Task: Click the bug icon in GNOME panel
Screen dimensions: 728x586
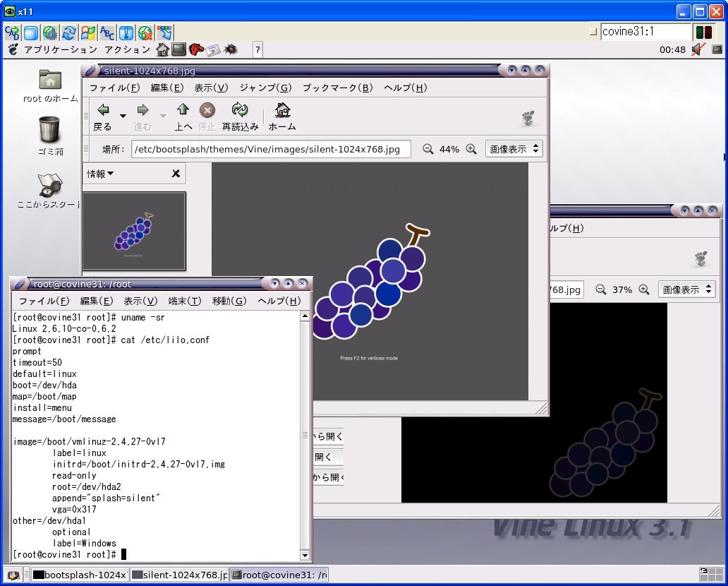Action: pyautogui.click(x=230, y=49)
